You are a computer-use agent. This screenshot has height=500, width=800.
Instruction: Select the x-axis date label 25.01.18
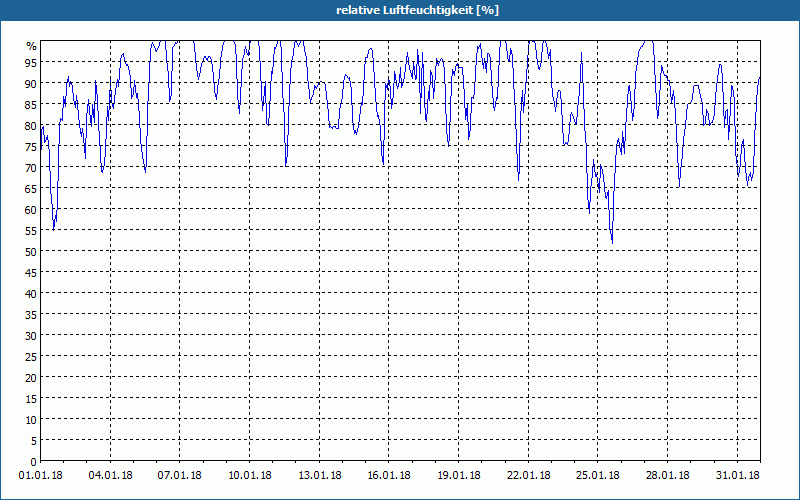(x=597, y=476)
